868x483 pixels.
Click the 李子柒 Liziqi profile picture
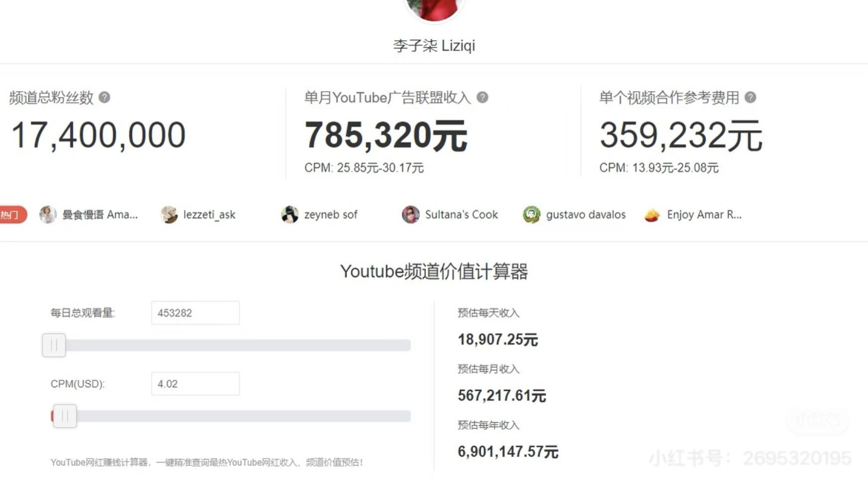(x=434, y=9)
